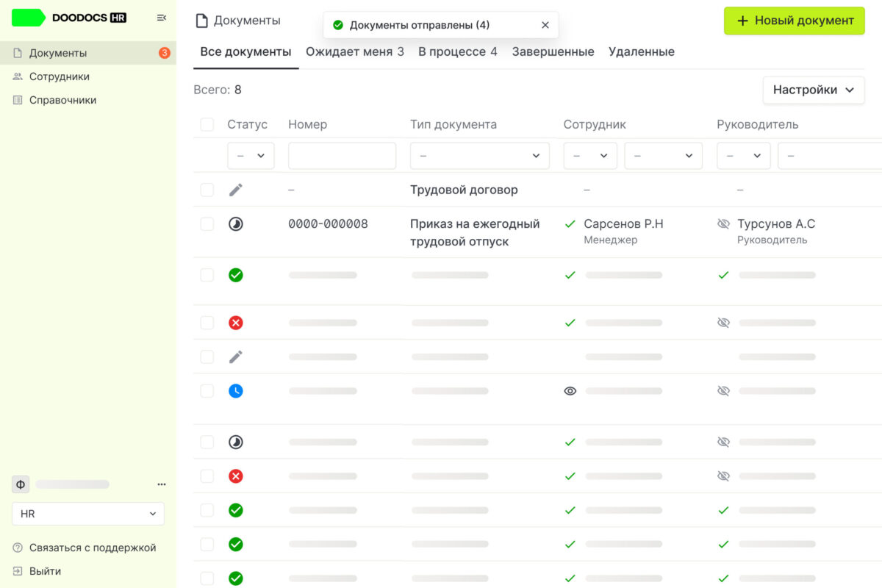Screen dimensions: 882x588
Task: Click the Ф user avatar
Action: 21,484
